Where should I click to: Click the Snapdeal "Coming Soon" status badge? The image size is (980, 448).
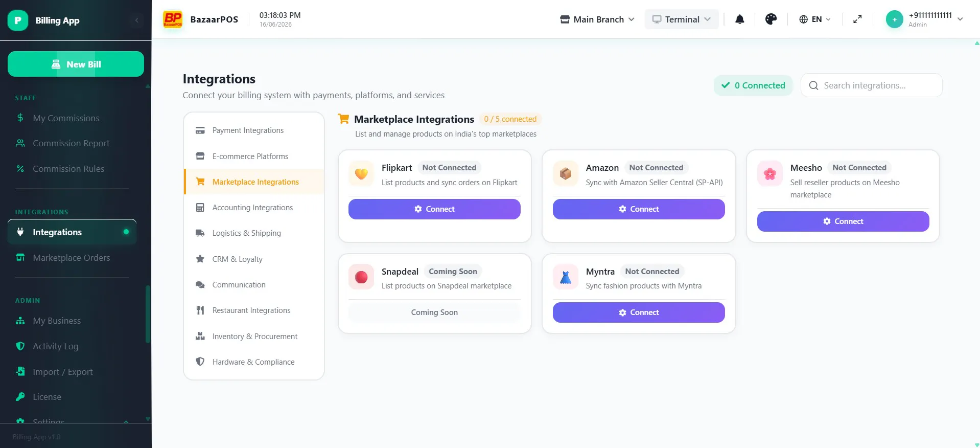coord(453,272)
